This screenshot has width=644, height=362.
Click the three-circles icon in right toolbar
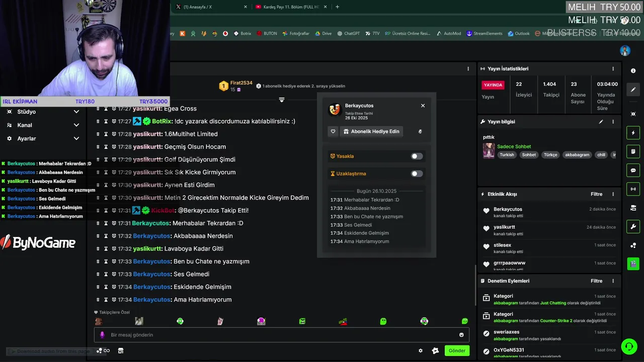633,245
